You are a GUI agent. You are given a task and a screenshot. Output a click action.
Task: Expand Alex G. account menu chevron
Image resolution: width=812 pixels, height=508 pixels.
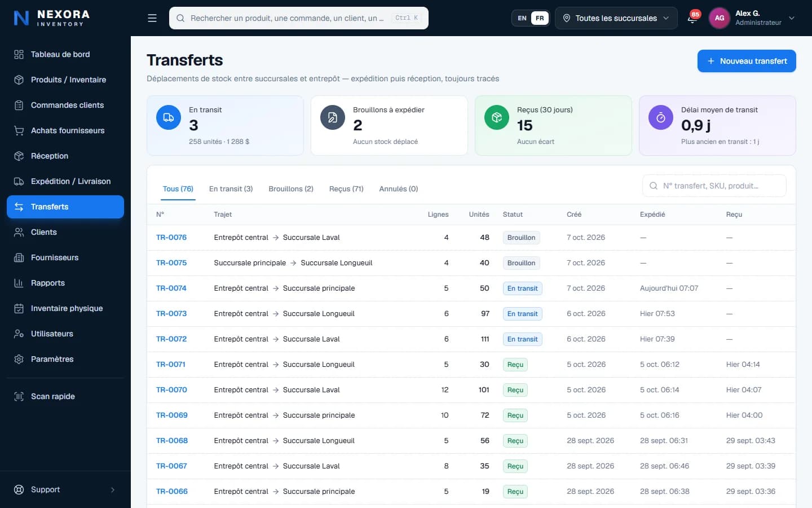point(792,18)
